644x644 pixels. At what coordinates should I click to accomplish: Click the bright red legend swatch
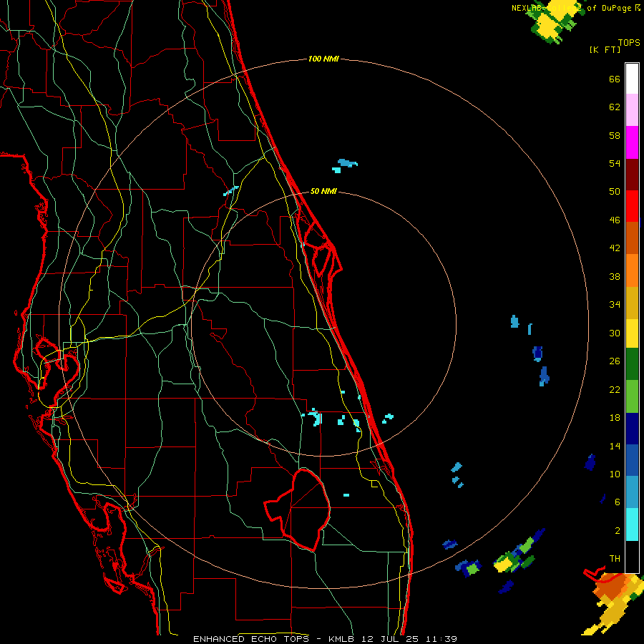pyautogui.click(x=632, y=206)
